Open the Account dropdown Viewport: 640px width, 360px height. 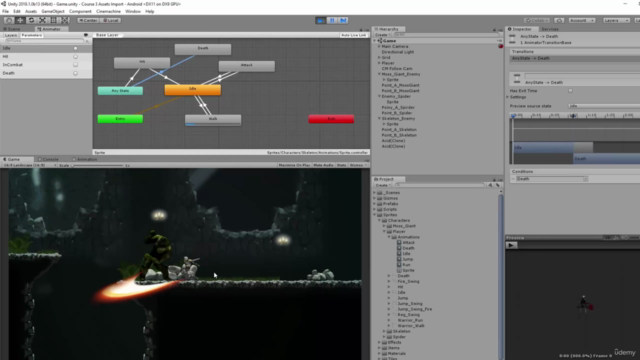tap(582, 20)
